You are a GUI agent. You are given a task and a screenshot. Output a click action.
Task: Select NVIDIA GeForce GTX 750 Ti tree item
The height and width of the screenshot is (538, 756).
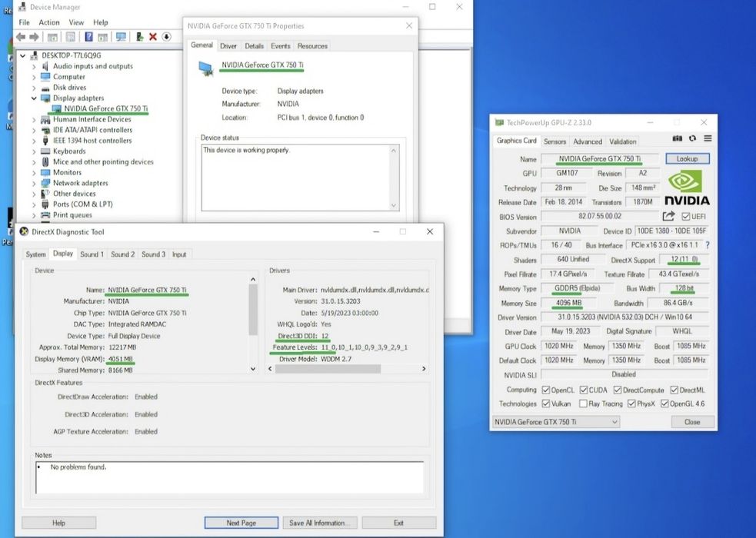click(x=105, y=109)
